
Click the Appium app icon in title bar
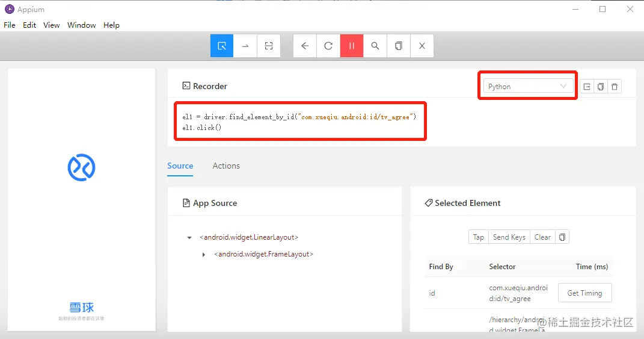pyautogui.click(x=10, y=9)
